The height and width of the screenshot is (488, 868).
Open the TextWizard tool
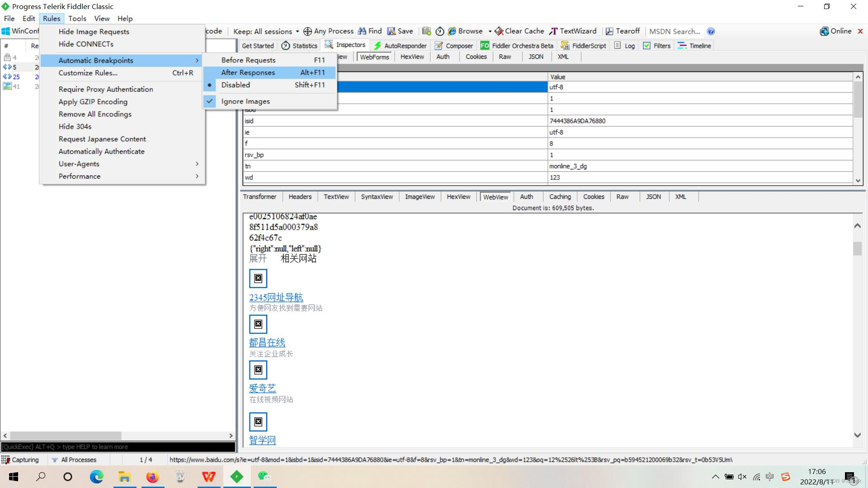coord(573,31)
